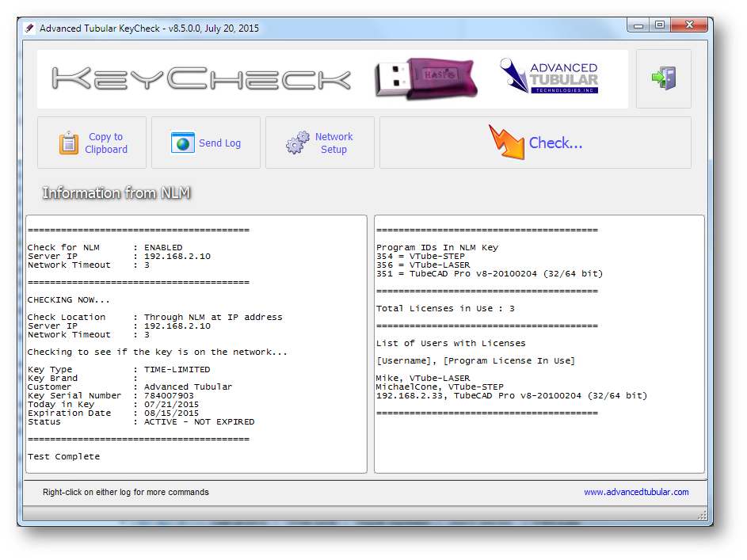Click the KeyCheck banner title
The image size is (747, 560).
(201, 78)
